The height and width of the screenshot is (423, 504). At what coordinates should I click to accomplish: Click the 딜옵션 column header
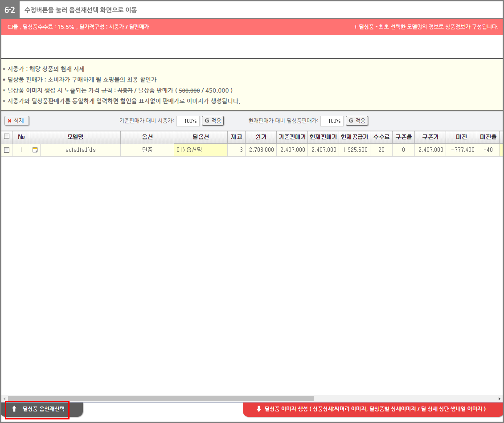[x=201, y=137]
